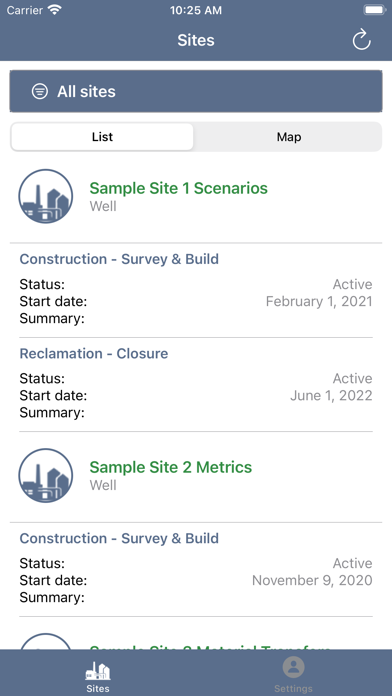
Task: Tap the Wi-Fi status icon
Action: (x=55, y=10)
